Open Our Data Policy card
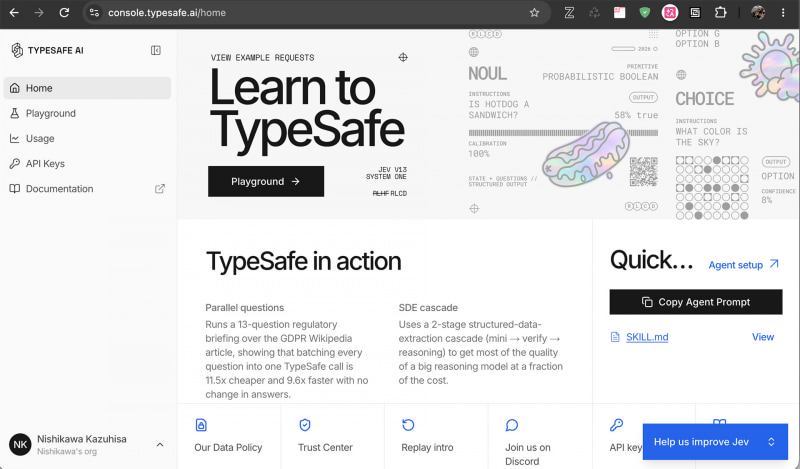The width and height of the screenshot is (800, 469). [x=229, y=437]
